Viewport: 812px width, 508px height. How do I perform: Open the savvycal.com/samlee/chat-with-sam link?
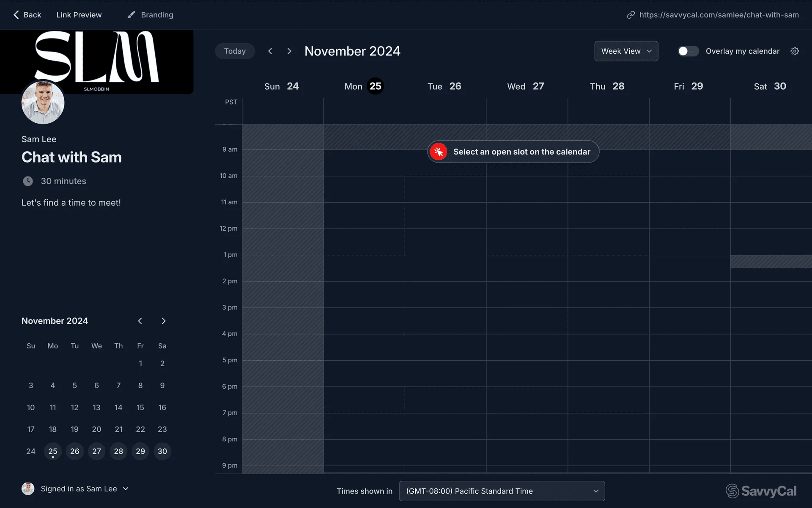pyautogui.click(x=719, y=15)
